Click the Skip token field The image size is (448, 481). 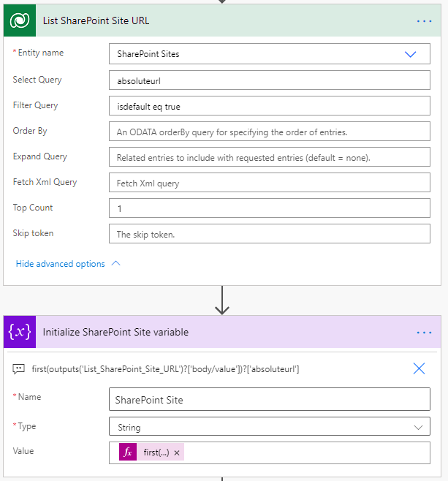click(269, 234)
